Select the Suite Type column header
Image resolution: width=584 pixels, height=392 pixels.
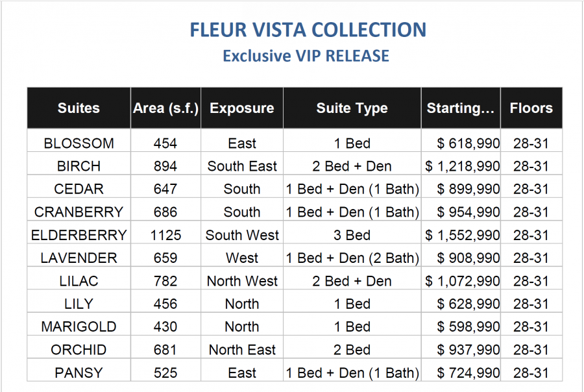[x=352, y=108]
